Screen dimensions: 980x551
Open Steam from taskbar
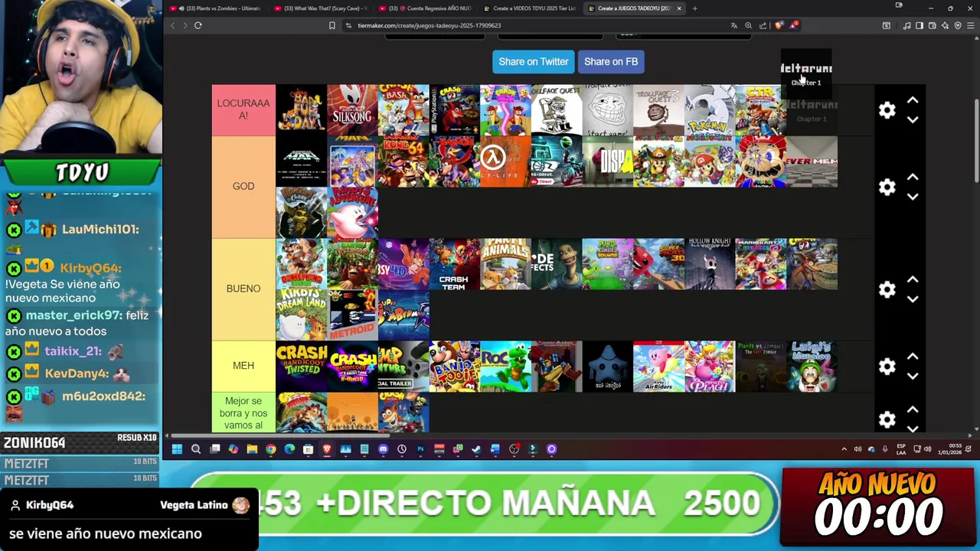click(476, 449)
